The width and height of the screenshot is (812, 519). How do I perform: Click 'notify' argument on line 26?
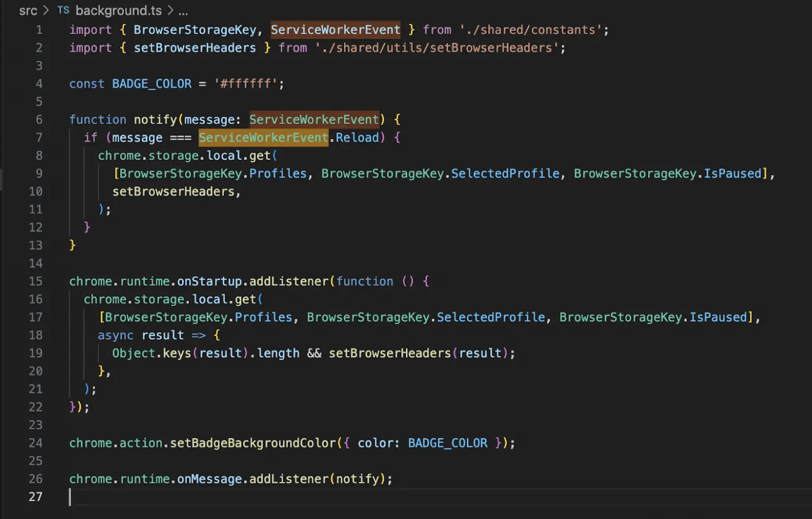coord(357,479)
